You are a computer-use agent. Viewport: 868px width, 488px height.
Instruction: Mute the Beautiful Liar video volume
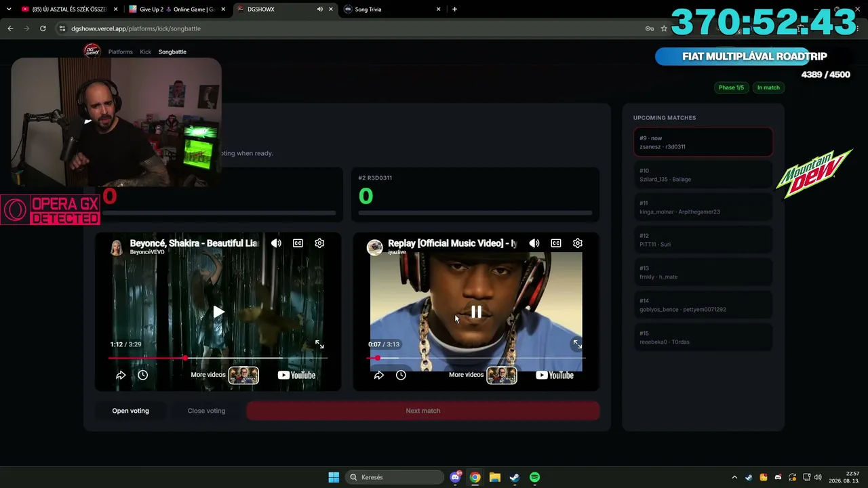pos(276,243)
